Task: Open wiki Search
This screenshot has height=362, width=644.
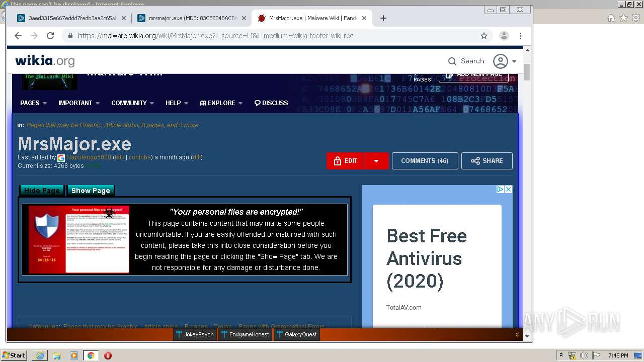Action: click(x=466, y=61)
